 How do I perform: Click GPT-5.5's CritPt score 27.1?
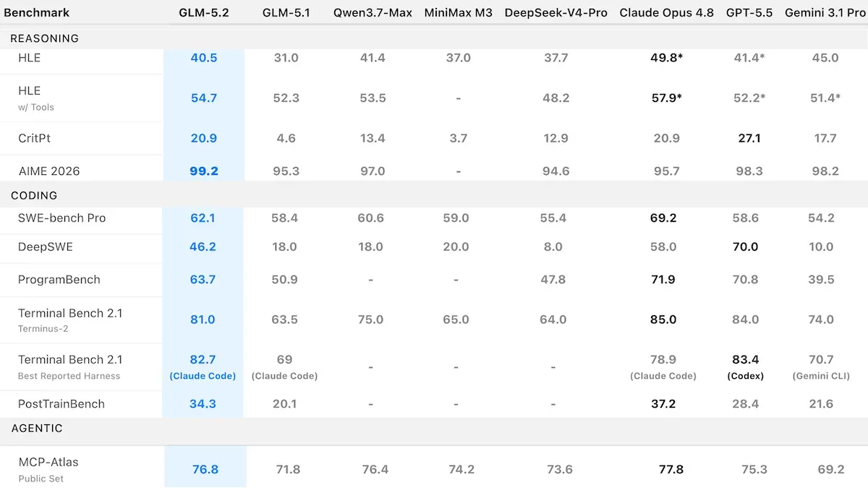coord(749,138)
